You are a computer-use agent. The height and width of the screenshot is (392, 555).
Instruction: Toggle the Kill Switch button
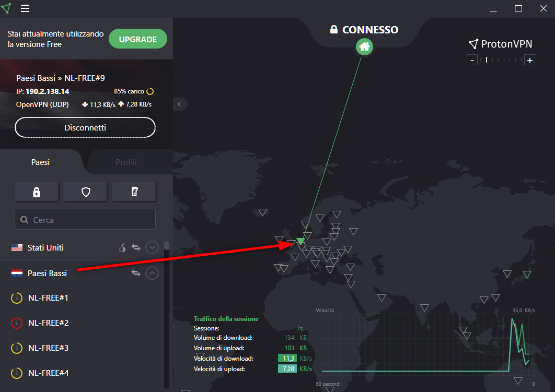(x=134, y=192)
